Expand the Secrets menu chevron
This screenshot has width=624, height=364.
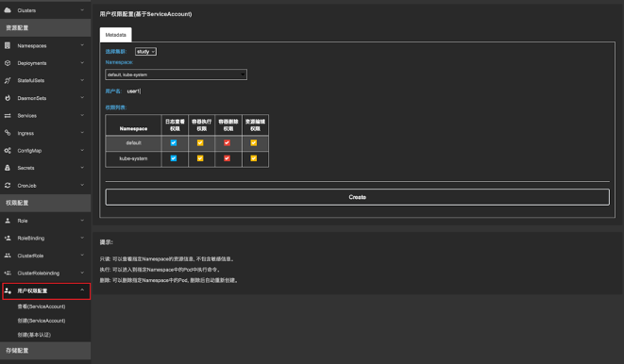pos(82,168)
